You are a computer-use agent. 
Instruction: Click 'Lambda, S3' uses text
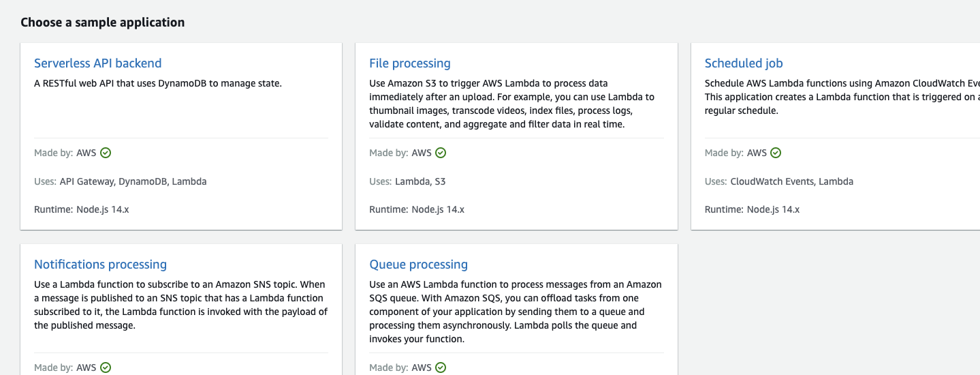(x=420, y=181)
